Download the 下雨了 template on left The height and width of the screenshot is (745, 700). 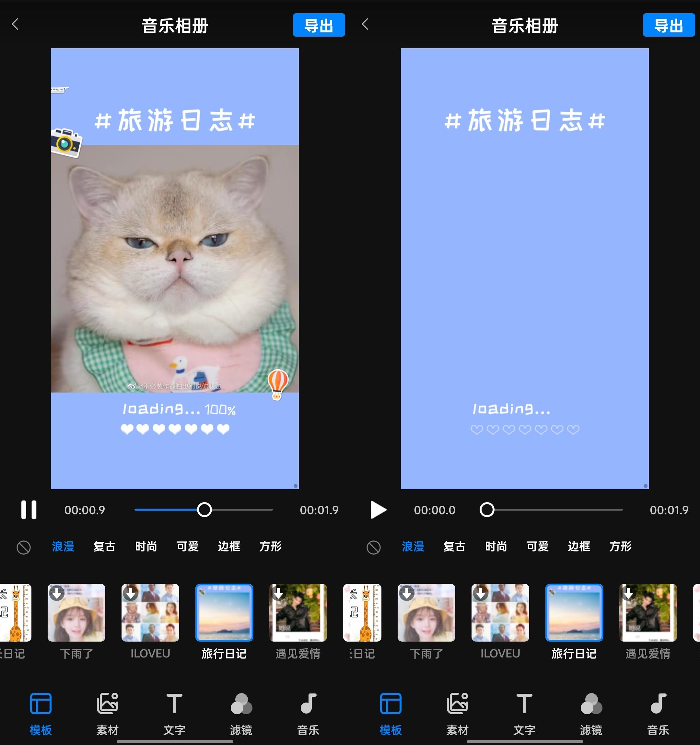pos(57,593)
